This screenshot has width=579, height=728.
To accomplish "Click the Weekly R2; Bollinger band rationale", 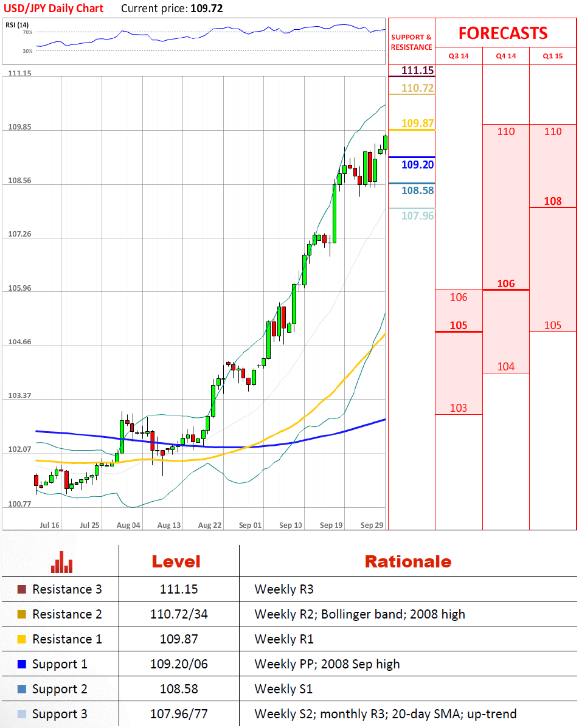I will coord(360,614).
